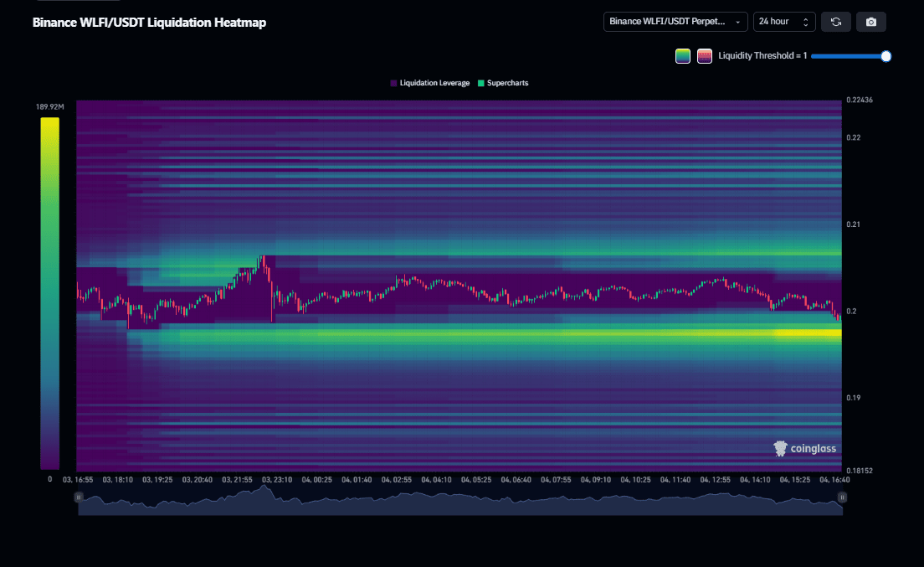The height and width of the screenshot is (567, 924).
Task: Select the pink-orange color scheme icon
Action: 705,56
